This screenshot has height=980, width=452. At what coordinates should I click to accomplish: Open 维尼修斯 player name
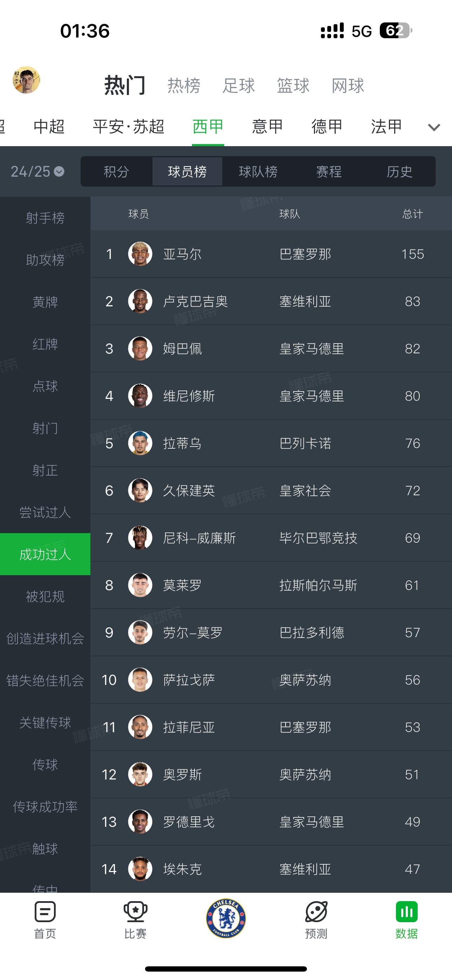click(189, 396)
